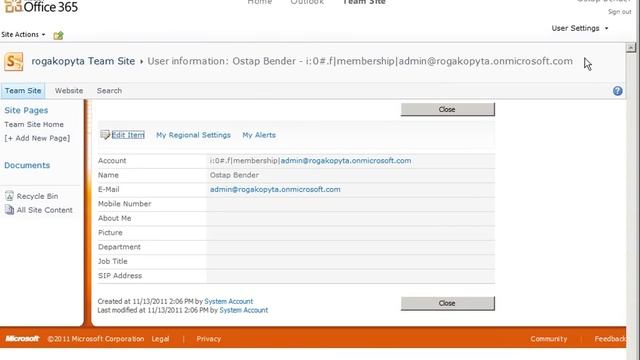
Task: Click the Recycle Bin icon
Action: coord(9,196)
